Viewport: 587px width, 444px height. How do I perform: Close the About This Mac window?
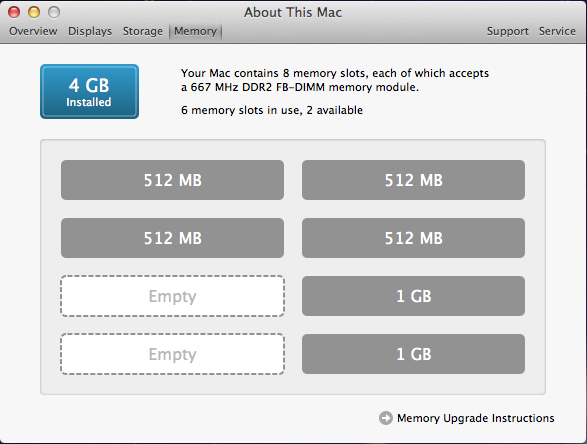point(14,12)
